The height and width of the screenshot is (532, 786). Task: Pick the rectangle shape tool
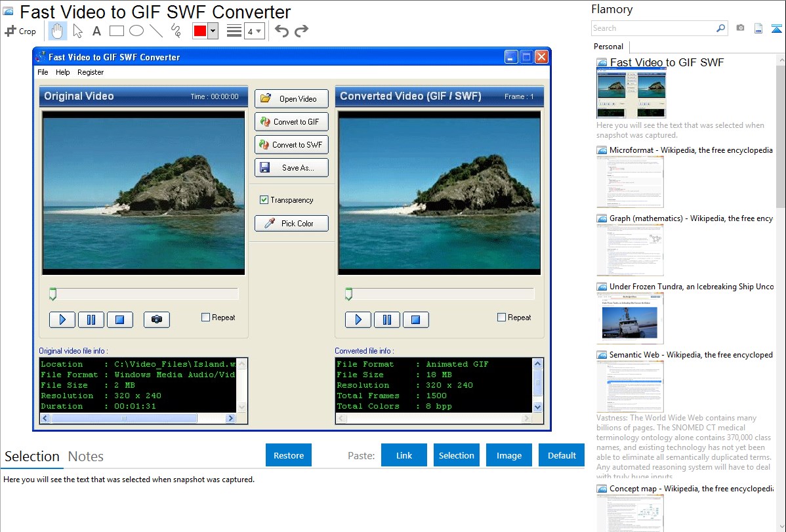(x=116, y=31)
